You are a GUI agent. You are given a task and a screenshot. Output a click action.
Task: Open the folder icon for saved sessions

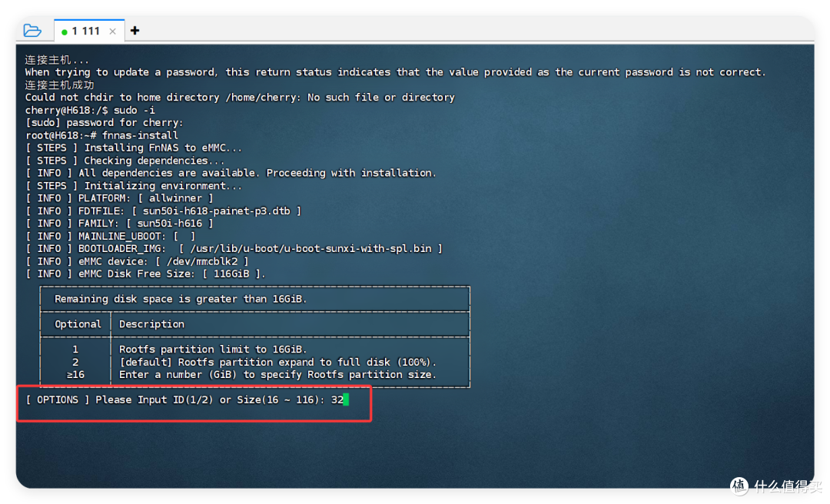(32, 31)
